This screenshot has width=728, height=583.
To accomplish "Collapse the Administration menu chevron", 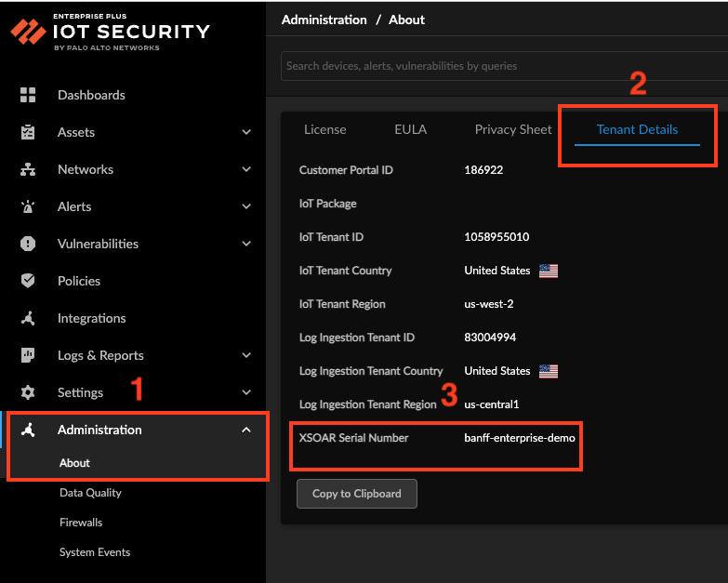I will point(246,430).
